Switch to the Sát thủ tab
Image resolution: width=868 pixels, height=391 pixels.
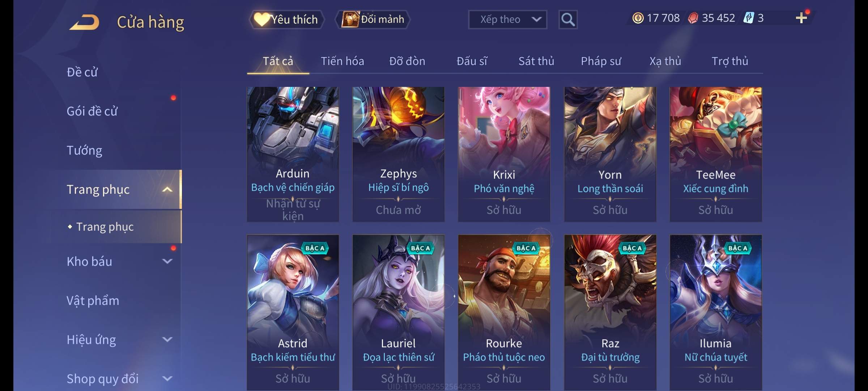point(536,61)
